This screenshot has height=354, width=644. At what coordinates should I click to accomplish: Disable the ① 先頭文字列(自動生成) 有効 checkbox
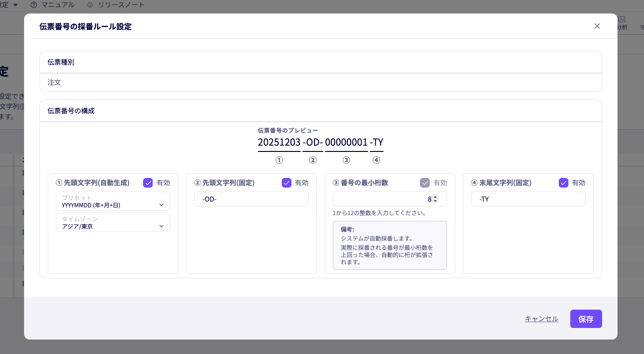148,183
